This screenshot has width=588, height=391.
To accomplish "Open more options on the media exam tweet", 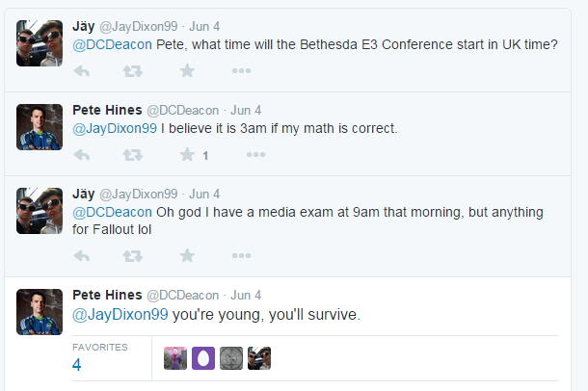I will 241,255.
